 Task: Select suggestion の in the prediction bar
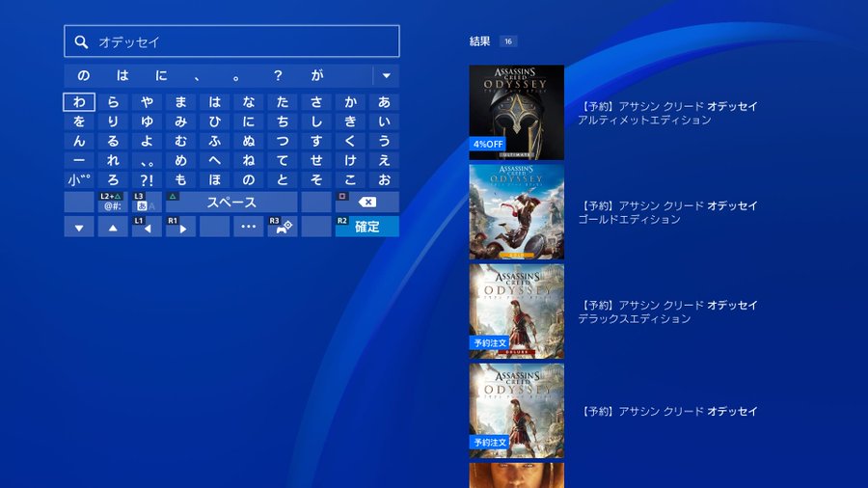(84, 76)
